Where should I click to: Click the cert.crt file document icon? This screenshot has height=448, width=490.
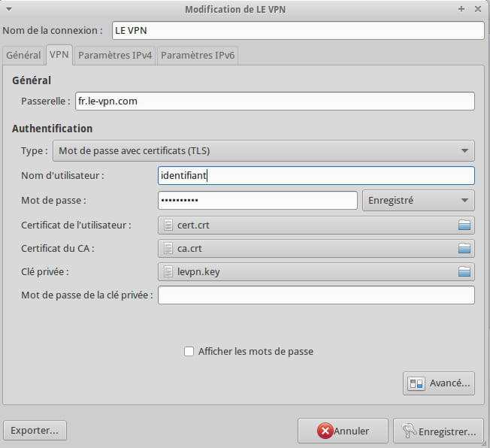[168, 225]
